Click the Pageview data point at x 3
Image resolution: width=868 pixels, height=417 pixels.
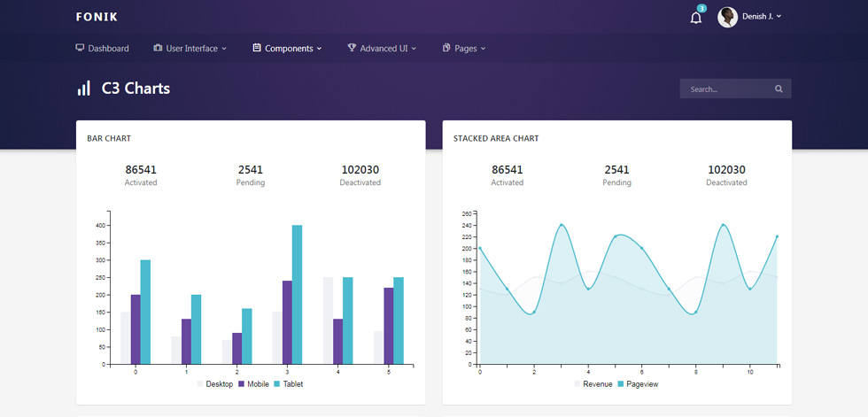[x=561, y=225]
